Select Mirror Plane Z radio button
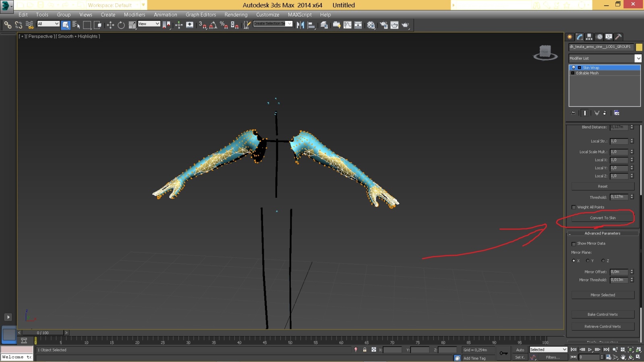Image resolution: width=644 pixels, height=362 pixels. [603, 261]
